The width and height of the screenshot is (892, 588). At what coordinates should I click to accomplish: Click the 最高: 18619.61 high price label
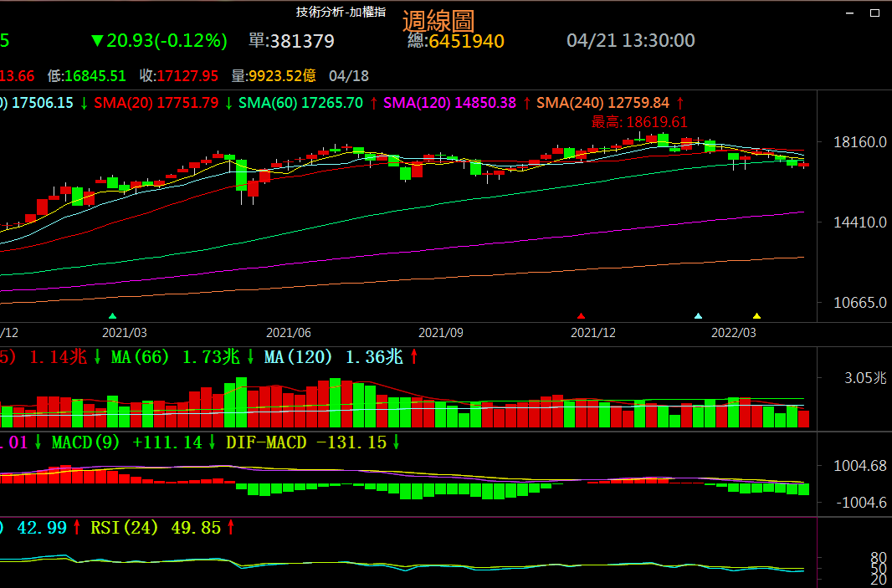(x=639, y=122)
